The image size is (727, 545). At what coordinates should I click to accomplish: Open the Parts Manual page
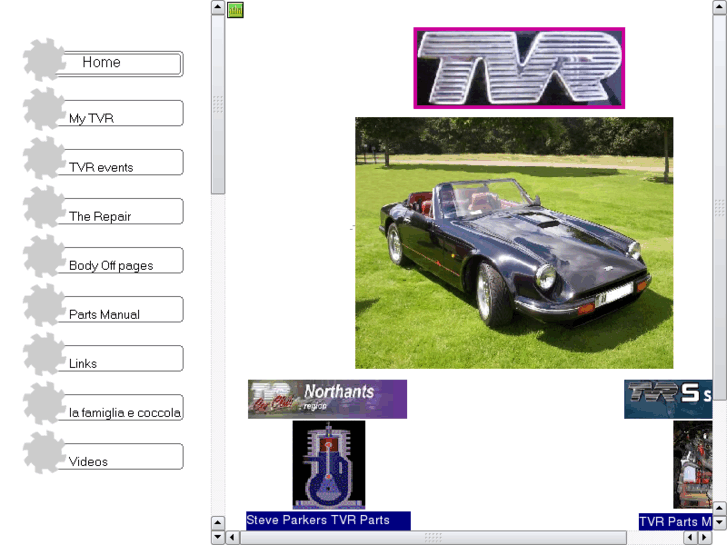122,309
